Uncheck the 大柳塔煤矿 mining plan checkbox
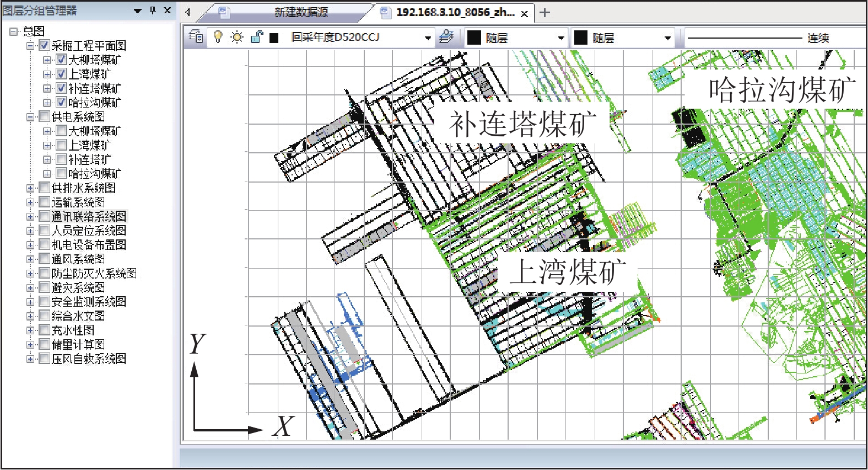Screen dimensions: 868x470 [62, 60]
